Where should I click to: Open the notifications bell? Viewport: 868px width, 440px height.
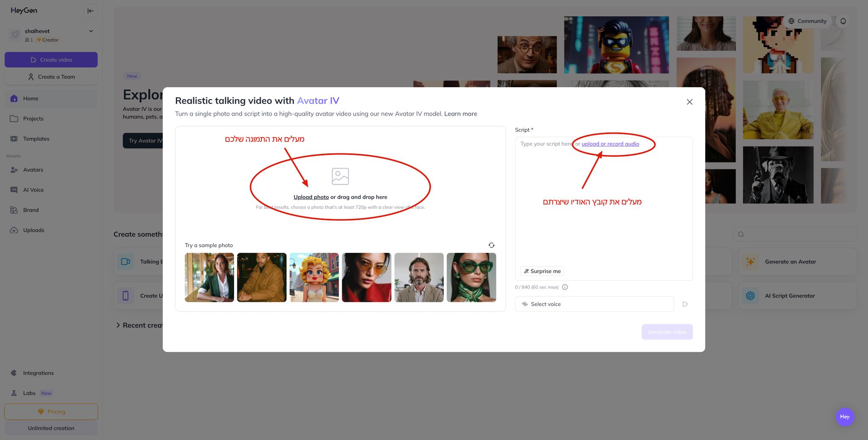[x=843, y=21]
